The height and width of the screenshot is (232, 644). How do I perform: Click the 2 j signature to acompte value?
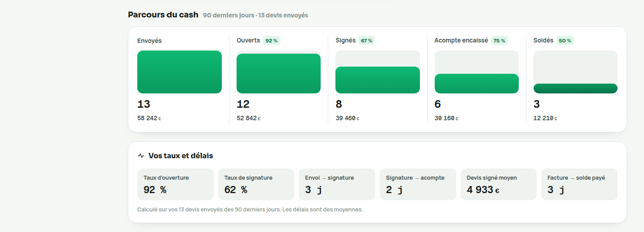(394, 190)
